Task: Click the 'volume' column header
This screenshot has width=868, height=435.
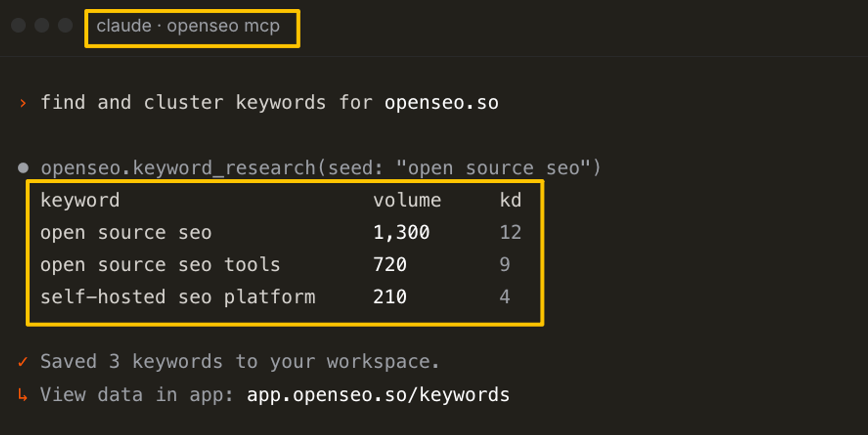Action: point(407,200)
